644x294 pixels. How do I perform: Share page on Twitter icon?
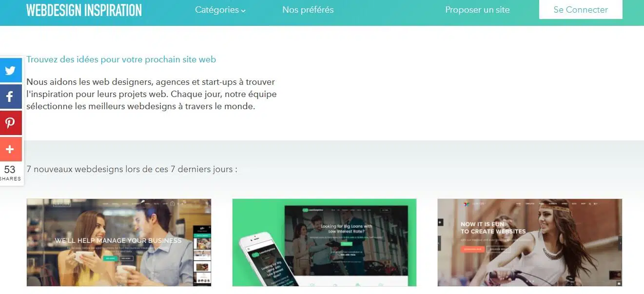click(10, 70)
